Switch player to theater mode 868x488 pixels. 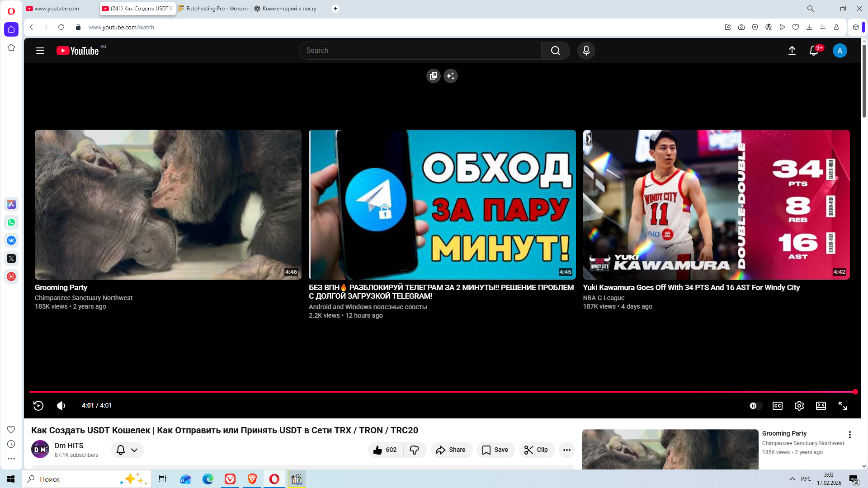pos(821,406)
